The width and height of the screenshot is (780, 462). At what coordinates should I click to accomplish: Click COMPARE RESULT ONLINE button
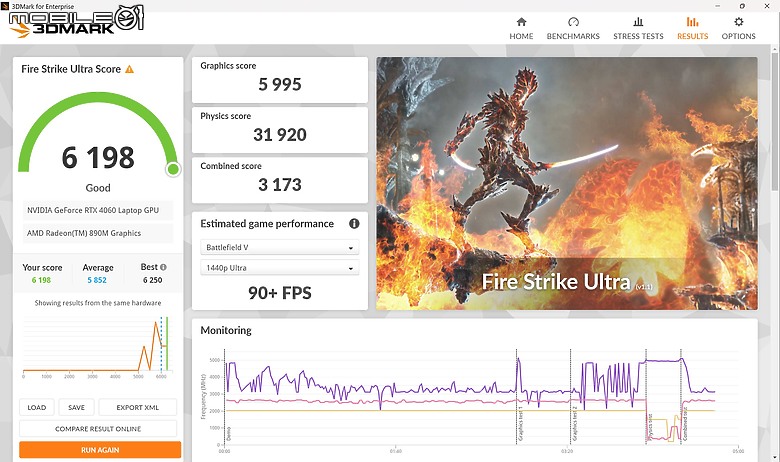click(98, 429)
